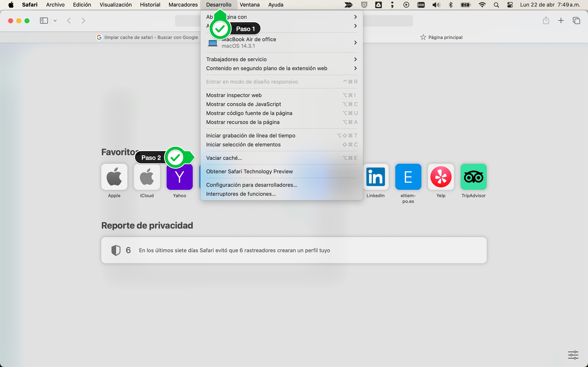Open iCloud from favorites bar
The height and width of the screenshot is (367, 588).
tap(147, 177)
